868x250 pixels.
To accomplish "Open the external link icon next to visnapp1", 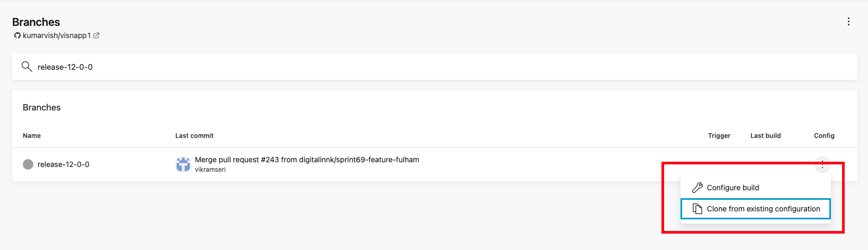I will point(96,35).
